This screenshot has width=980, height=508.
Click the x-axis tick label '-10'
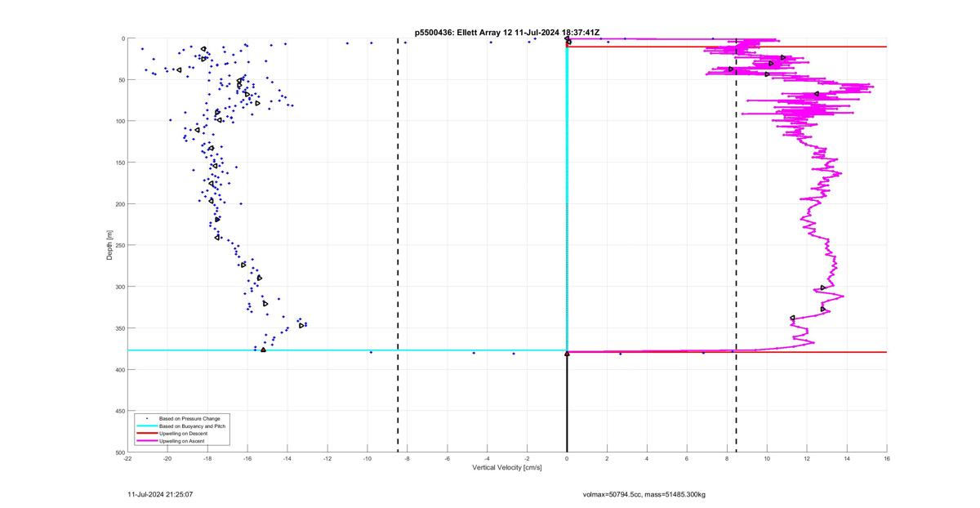pos(367,458)
